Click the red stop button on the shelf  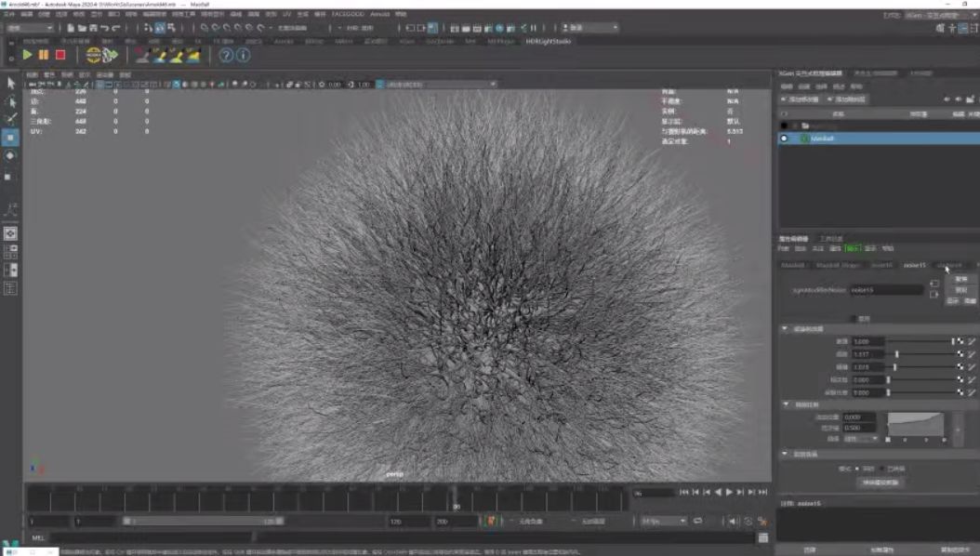(60, 55)
